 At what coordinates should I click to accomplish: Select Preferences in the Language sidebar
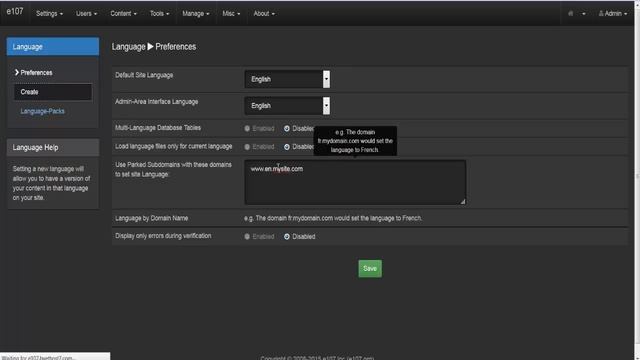[x=36, y=73]
